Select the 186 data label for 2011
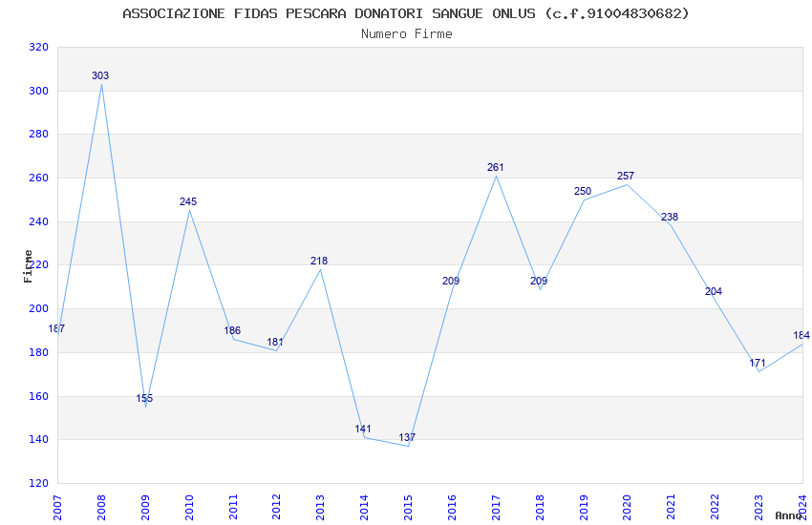The image size is (812, 525). 232,330
